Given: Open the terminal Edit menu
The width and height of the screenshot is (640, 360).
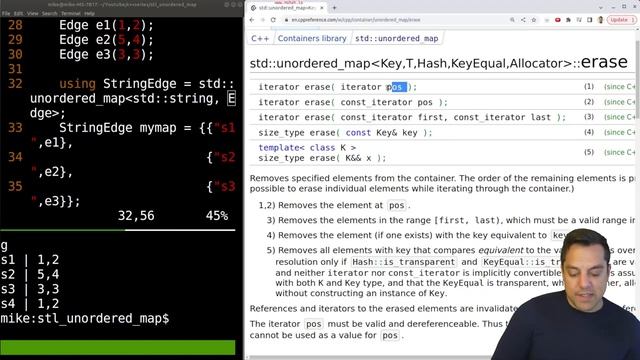Looking at the screenshot, I should coord(18,13).
